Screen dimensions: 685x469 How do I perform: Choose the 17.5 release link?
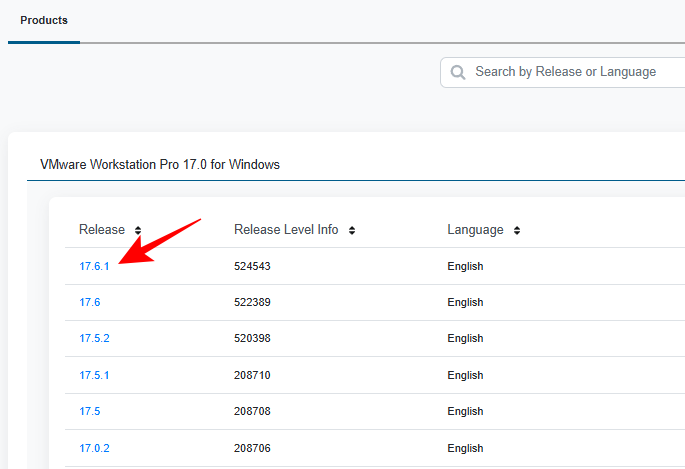[90, 411]
